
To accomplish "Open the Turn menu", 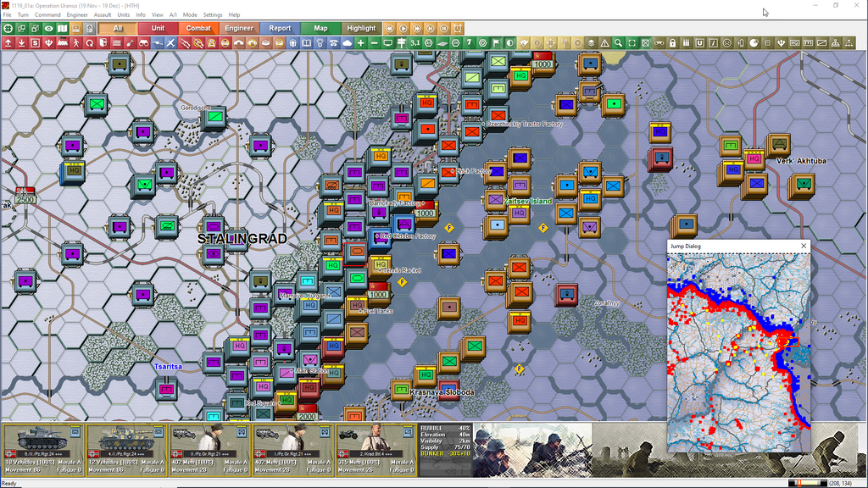I will coord(23,15).
